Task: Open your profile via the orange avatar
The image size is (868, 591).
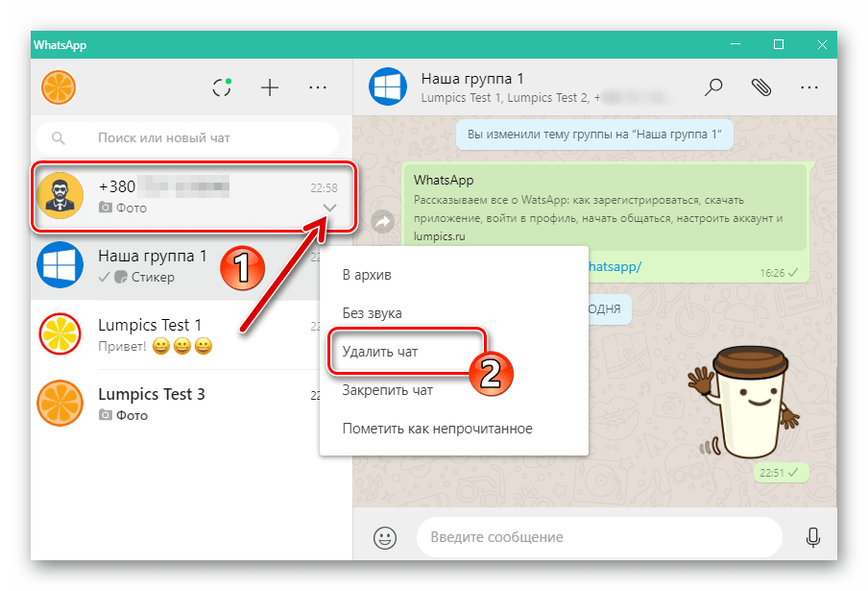Action: (59, 87)
